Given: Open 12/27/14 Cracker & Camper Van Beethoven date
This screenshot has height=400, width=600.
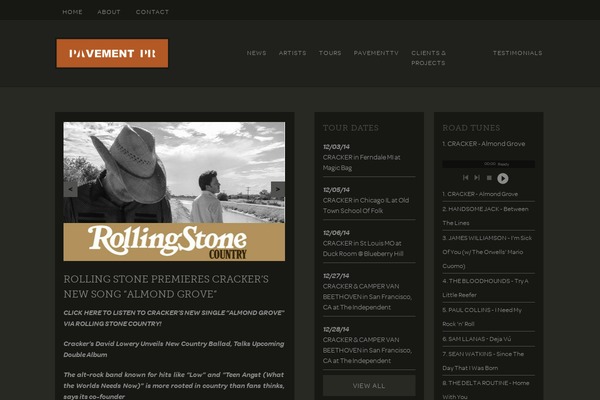Looking at the screenshot, I should [x=369, y=291].
